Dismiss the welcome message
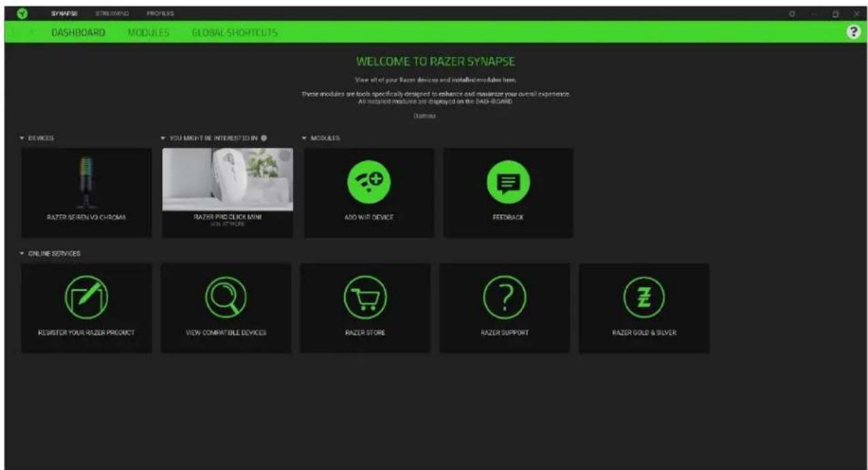The height and width of the screenshot is (470, 868). point(424,116)
